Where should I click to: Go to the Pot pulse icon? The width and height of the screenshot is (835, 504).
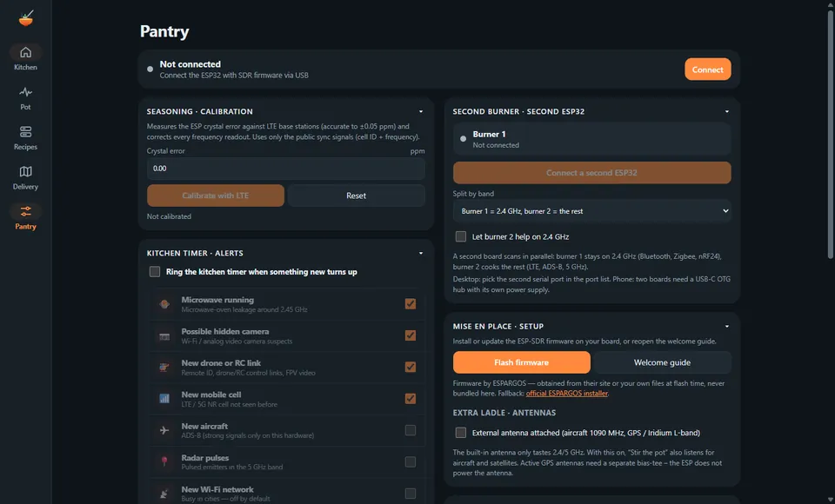(25, 92)
